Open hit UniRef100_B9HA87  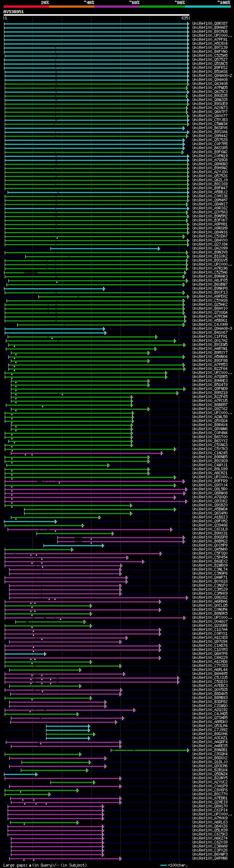pyautogui.click(x=210, y=28)
